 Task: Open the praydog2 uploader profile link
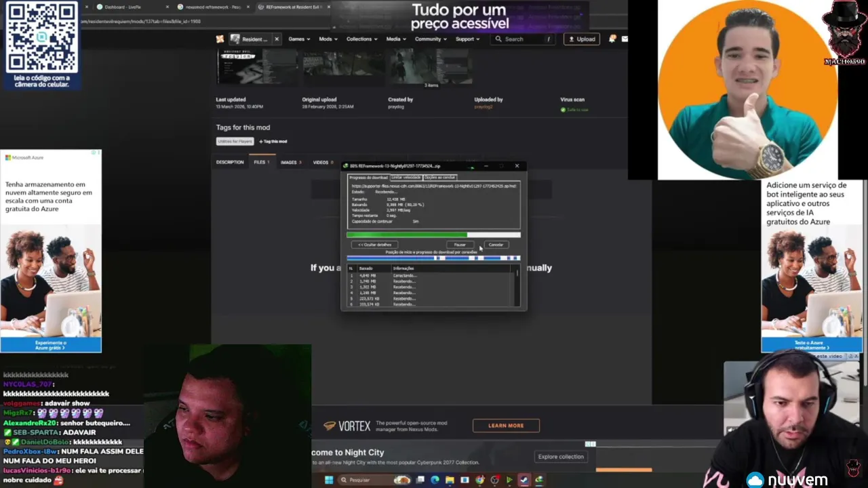(x=484, y=106)
